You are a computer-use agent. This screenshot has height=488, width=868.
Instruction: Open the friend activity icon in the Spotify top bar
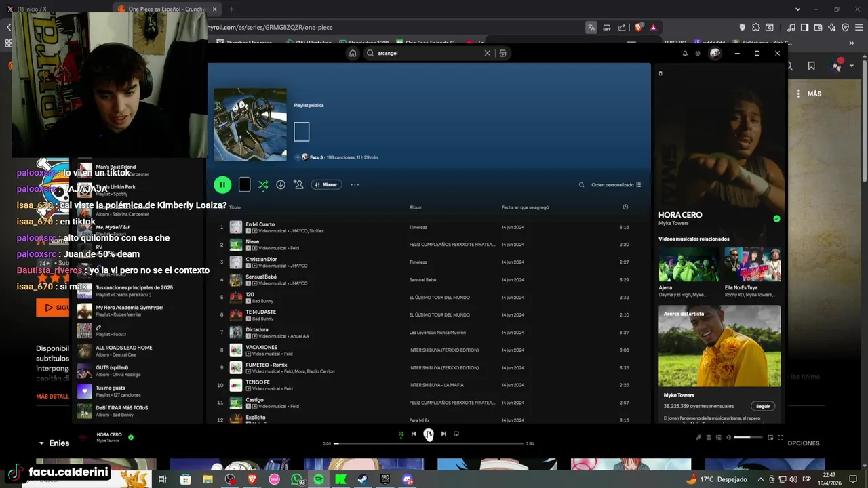(x=698, y=53)
